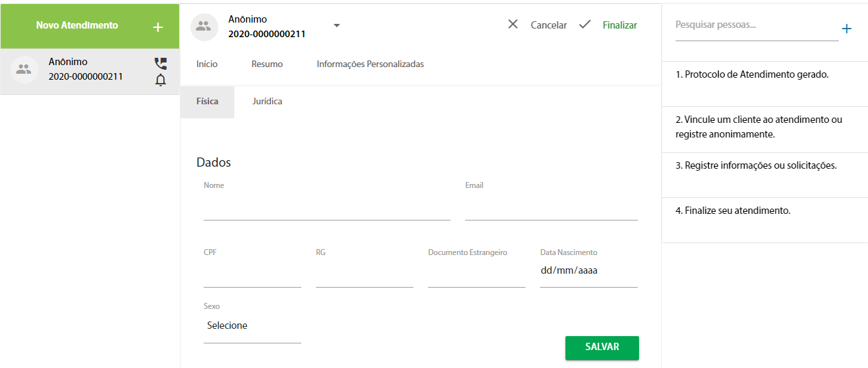Open the Data Nascimento date field
868x368 pixels.
coord(589,271)
